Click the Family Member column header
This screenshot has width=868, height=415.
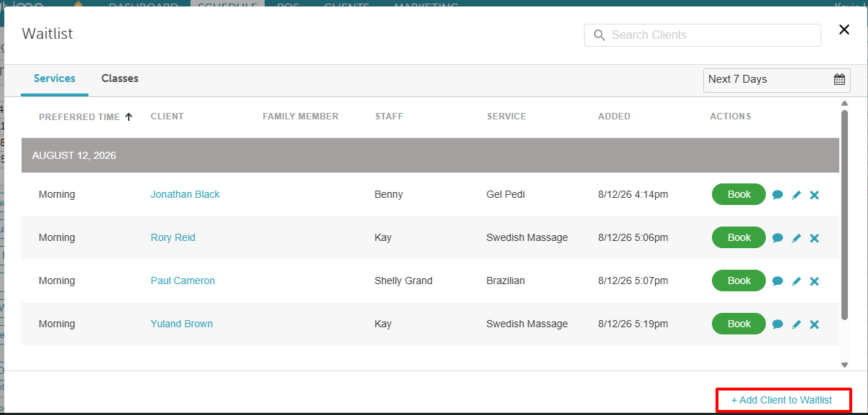301,117
